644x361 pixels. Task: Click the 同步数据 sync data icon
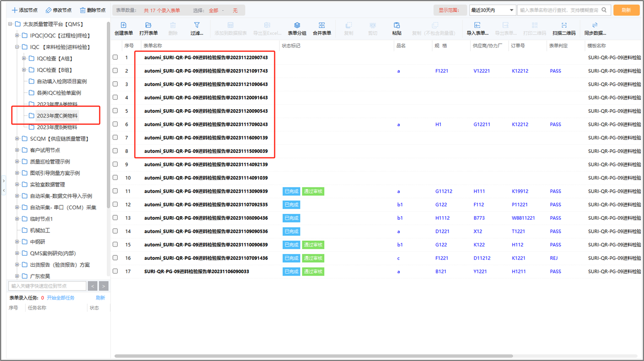(594, 26)
